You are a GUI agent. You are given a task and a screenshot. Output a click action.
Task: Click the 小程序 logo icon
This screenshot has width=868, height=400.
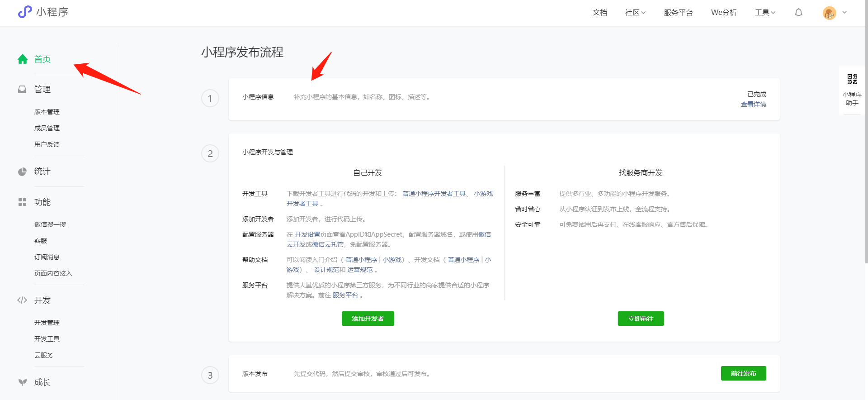[x=25, y=12]
